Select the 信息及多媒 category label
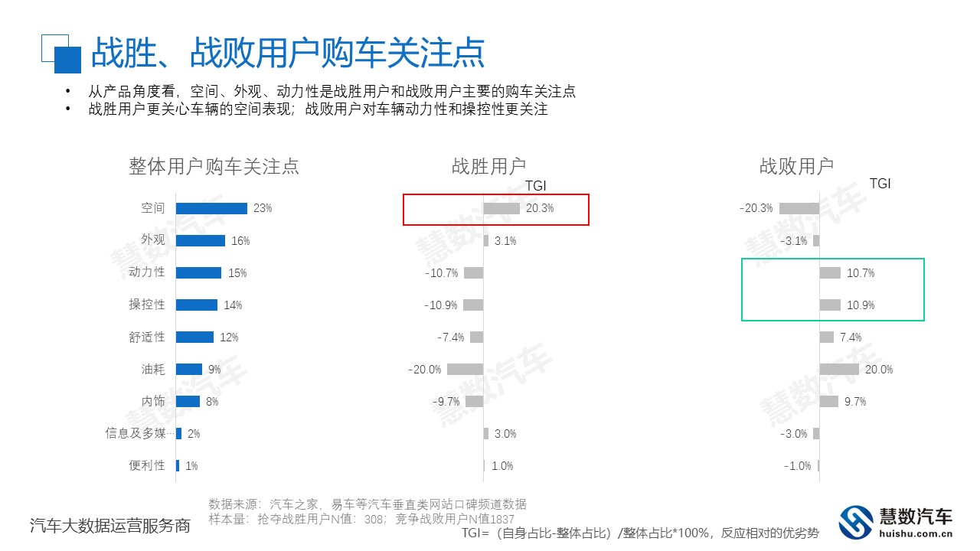The height and width of the screenshot is (551, 980). (136, 433)
